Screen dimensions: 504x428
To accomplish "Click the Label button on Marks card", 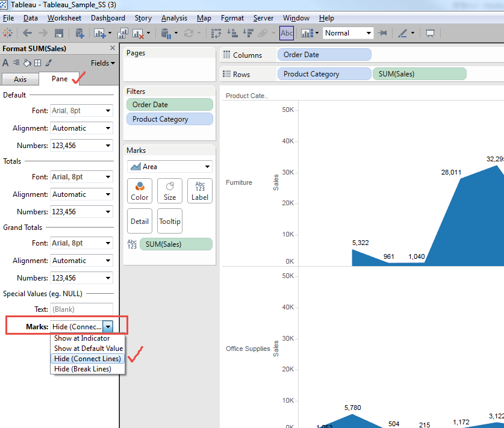I will 200,191.
